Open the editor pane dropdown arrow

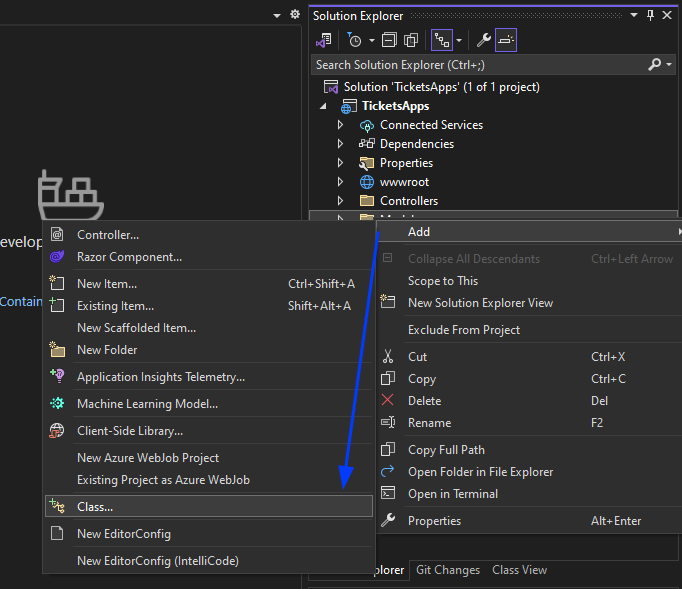pos(277,16)
